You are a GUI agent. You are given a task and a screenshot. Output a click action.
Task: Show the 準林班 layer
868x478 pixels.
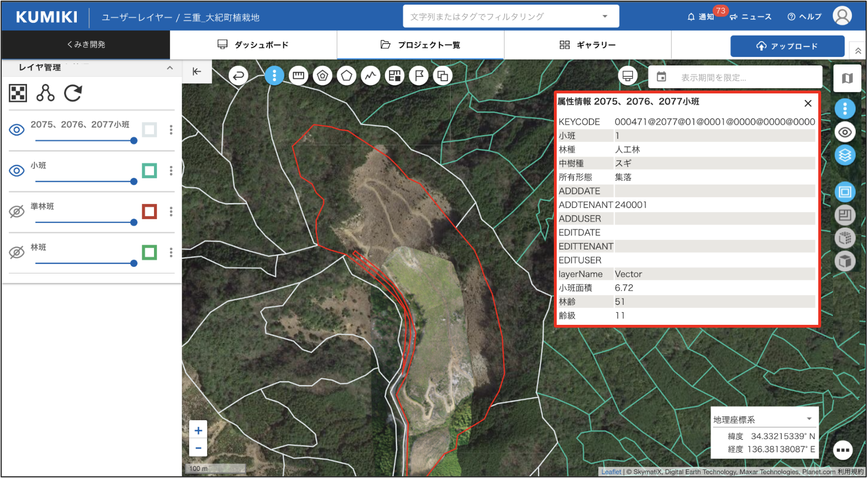(x=17, y=211)
